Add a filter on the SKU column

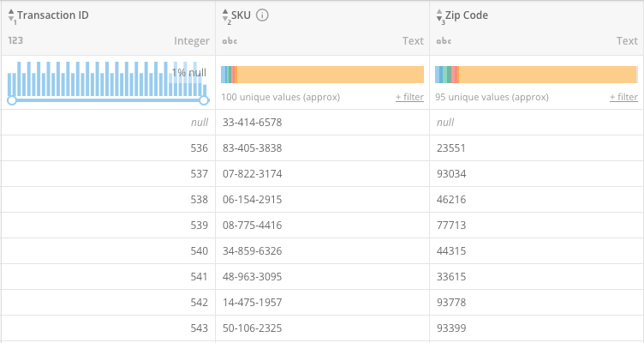pyautogui.click(x=409, y=98)
